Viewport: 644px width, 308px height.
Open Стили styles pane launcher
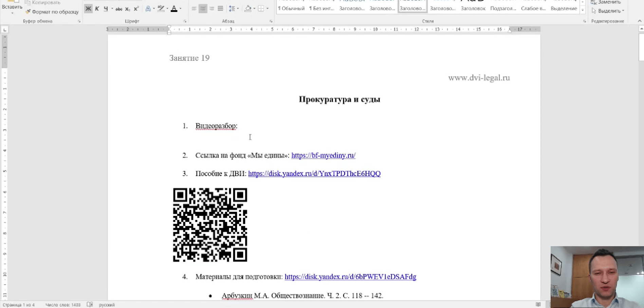pyautogui.click(x=585, y=21)
